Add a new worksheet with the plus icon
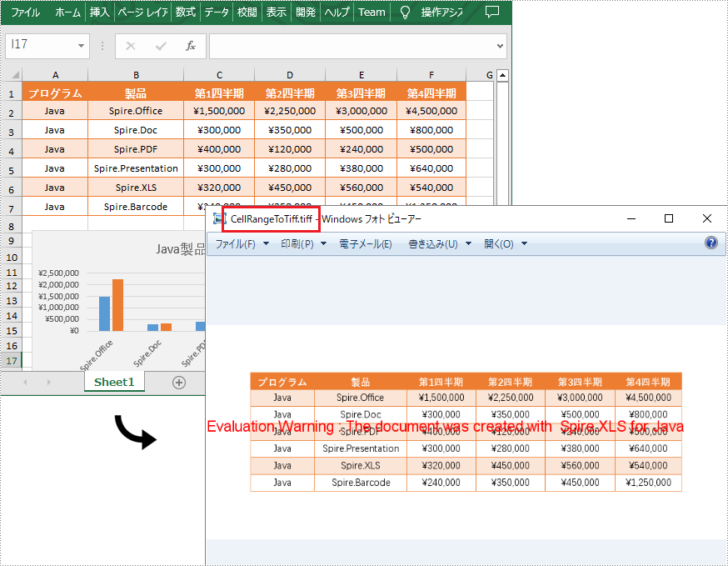Image resolution: width=728 pixels, height=566 pixels. [179, 381]
